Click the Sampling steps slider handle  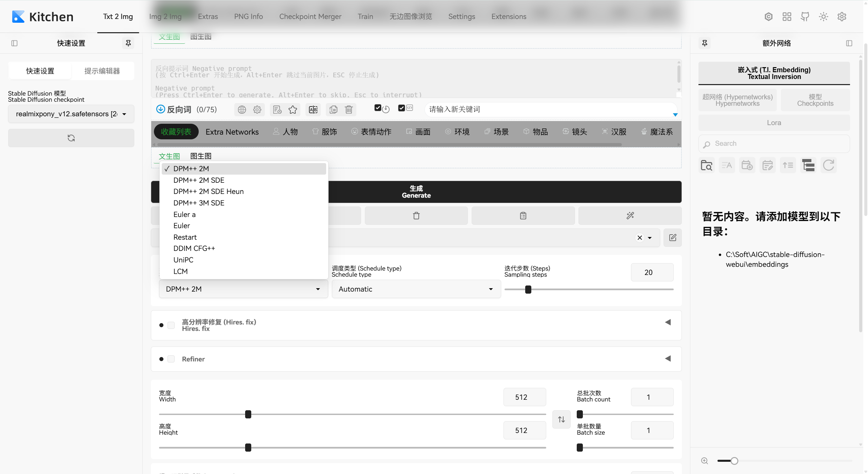[x=528, y=290]
